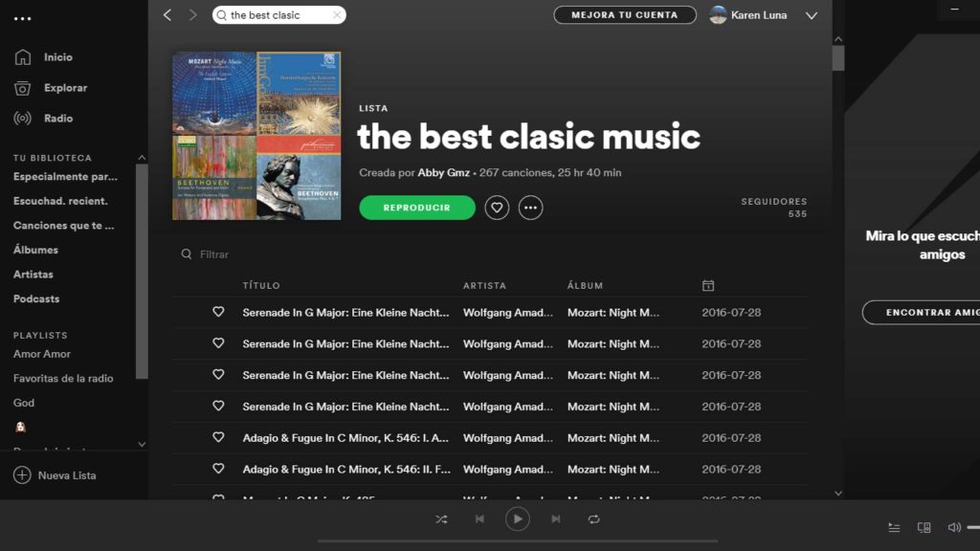Open playlist more options ellipsis
Screen dimensions: 980x551
click(x=530, y=208)
